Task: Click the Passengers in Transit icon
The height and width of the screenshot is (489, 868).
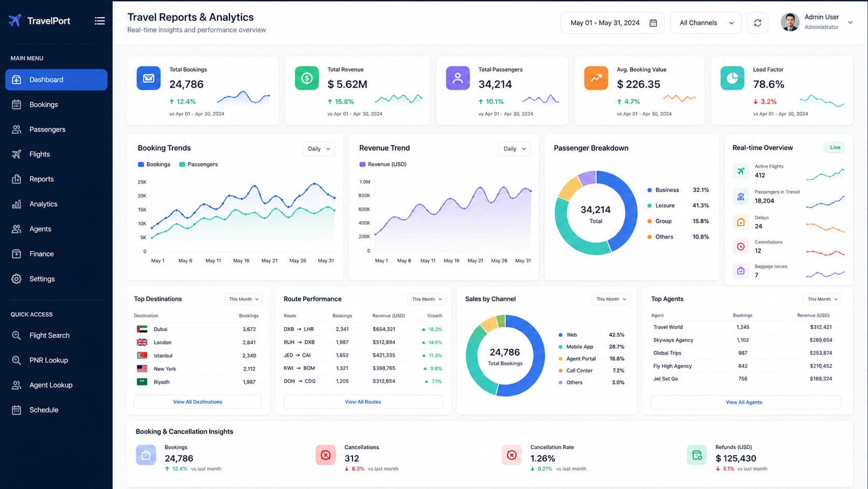Action: coord(741,196)
